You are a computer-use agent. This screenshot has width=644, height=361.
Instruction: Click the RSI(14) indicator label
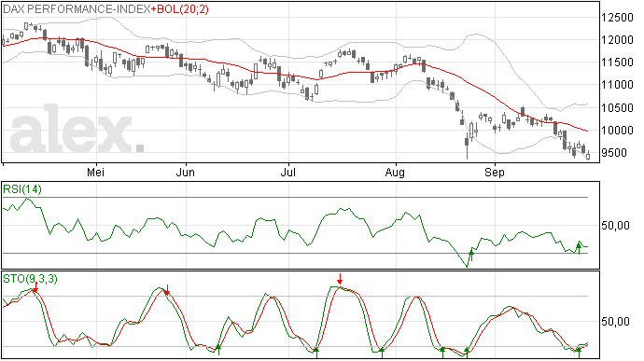click(x=22, y=189)
